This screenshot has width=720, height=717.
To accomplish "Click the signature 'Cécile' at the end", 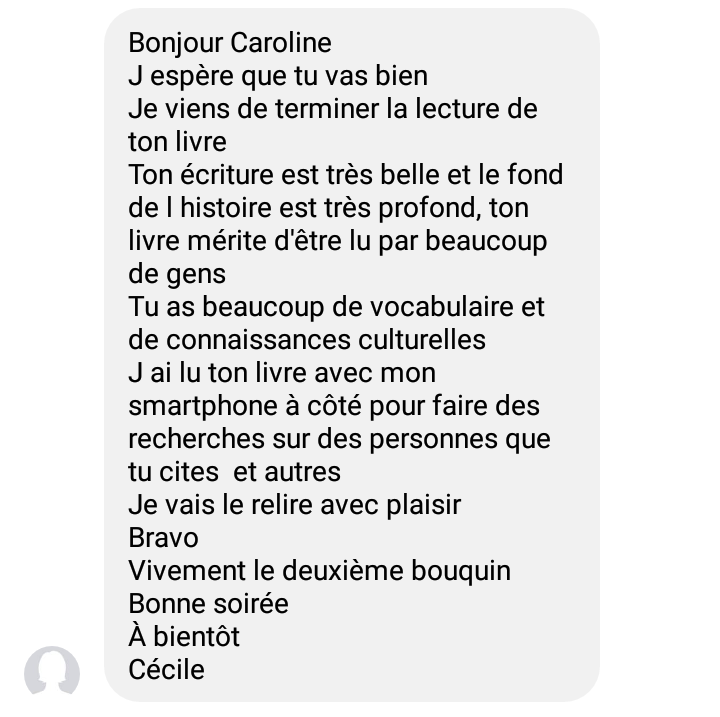I will pos(166,670).
